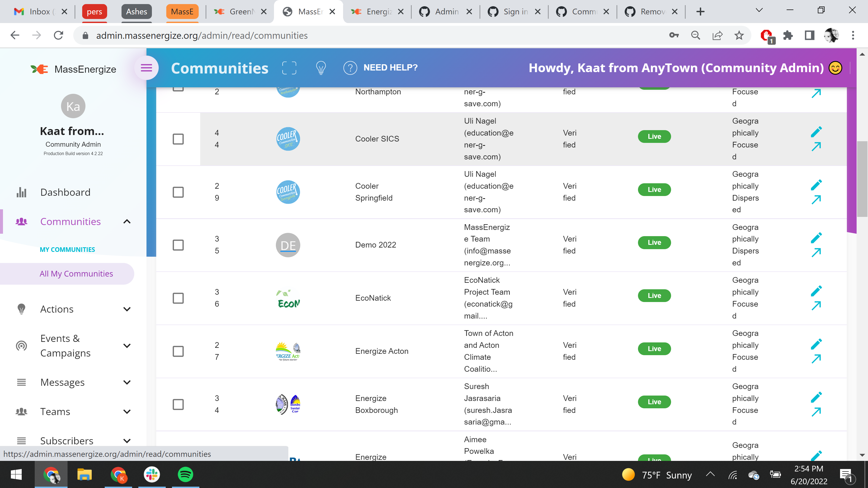Click the fullscreen expand icon beside Communities
The image size is (868, 488).
tap(289, 68)
